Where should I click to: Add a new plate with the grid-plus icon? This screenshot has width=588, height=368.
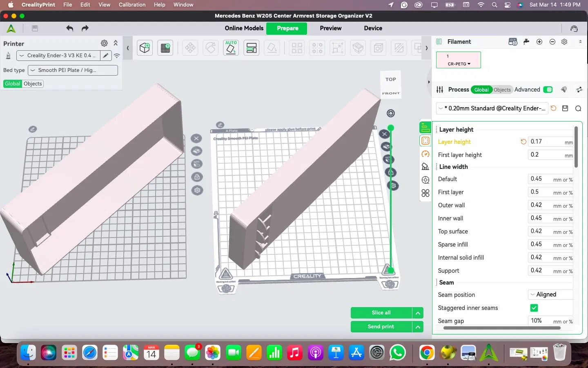coord(165,48)
